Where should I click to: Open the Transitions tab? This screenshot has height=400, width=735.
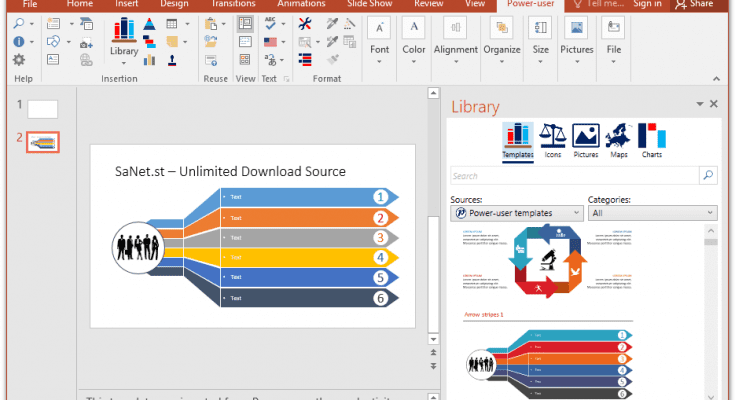click(233, 4)
